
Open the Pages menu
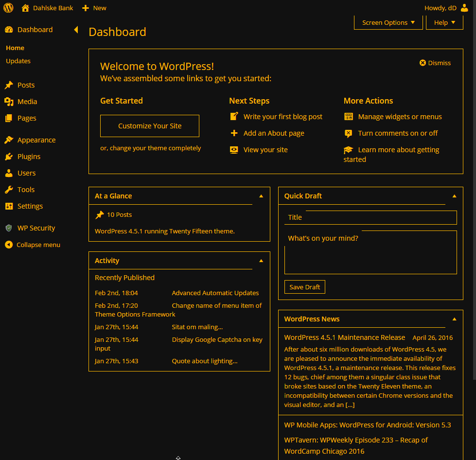[27, 118]
